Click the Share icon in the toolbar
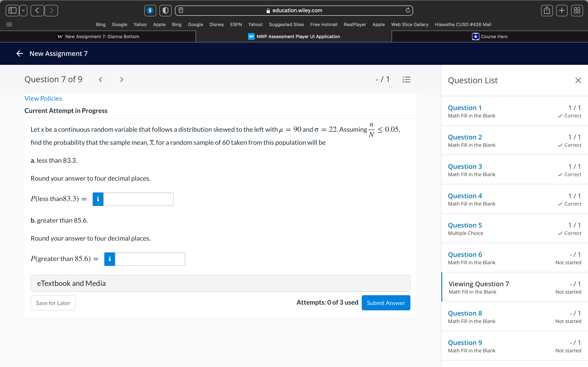The image size is (588, 367). (x=547, y=10)
